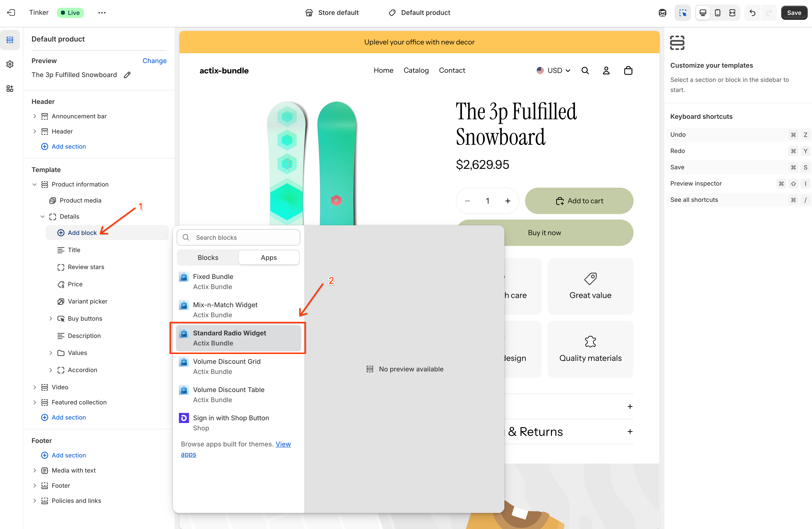Switch to the Blocks tab

tap(208, 258)
